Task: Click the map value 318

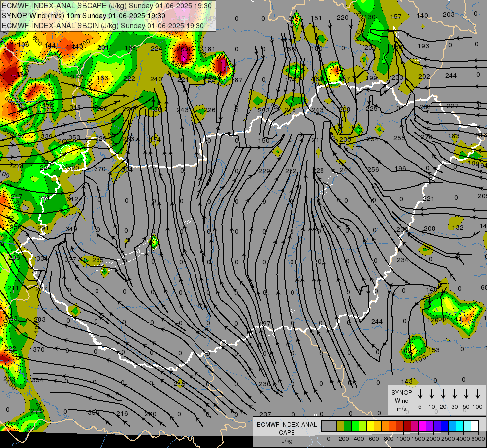Action: 75,107
